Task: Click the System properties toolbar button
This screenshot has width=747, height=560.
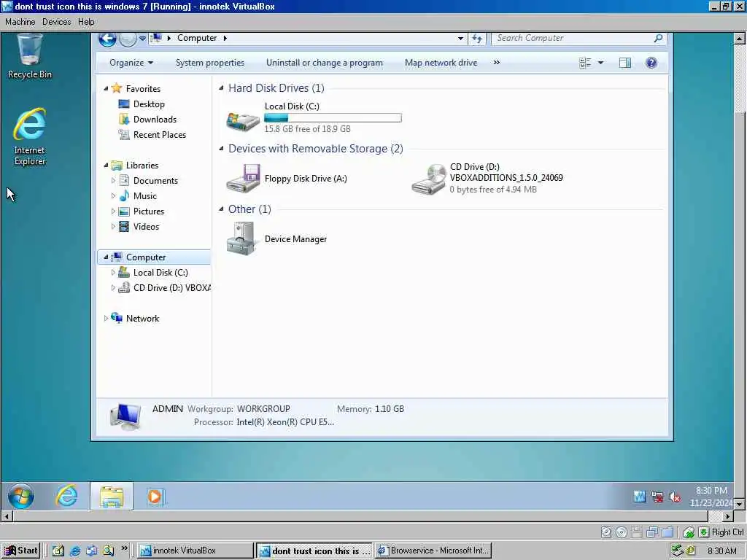Action: tap(209, 63)
